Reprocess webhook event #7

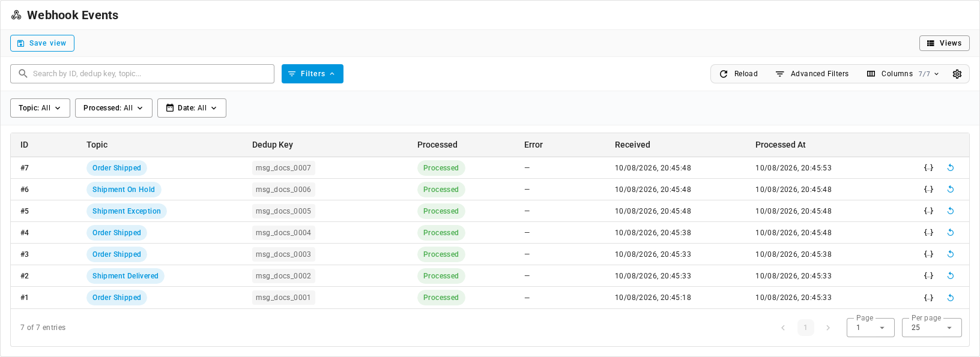(951, 168)
